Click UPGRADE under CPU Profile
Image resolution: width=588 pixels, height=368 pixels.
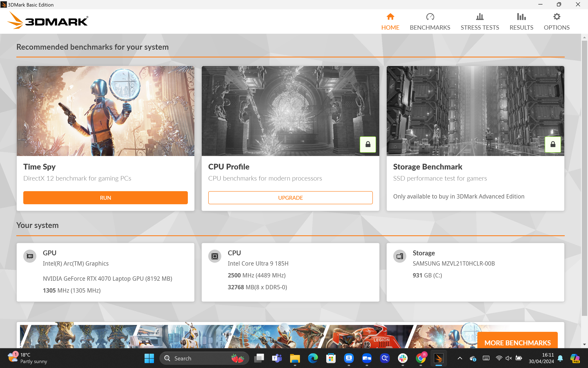click(290, 198)
